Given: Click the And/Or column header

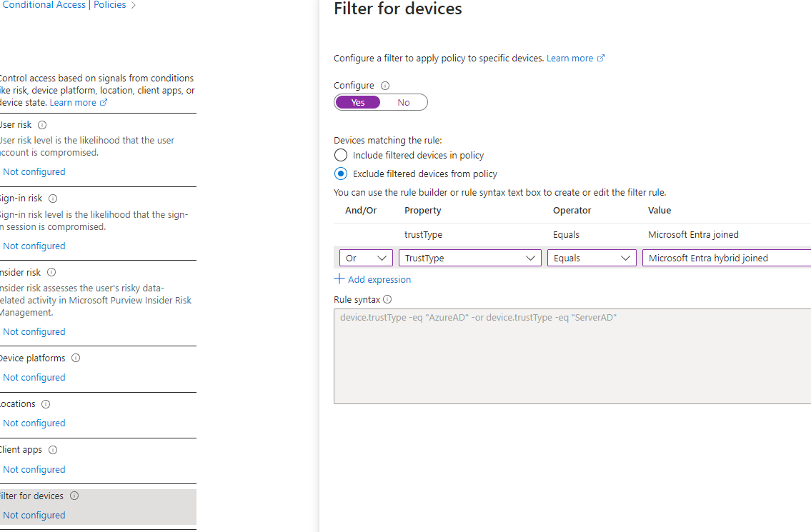Looking at the screenshot, I should (361, 211).
